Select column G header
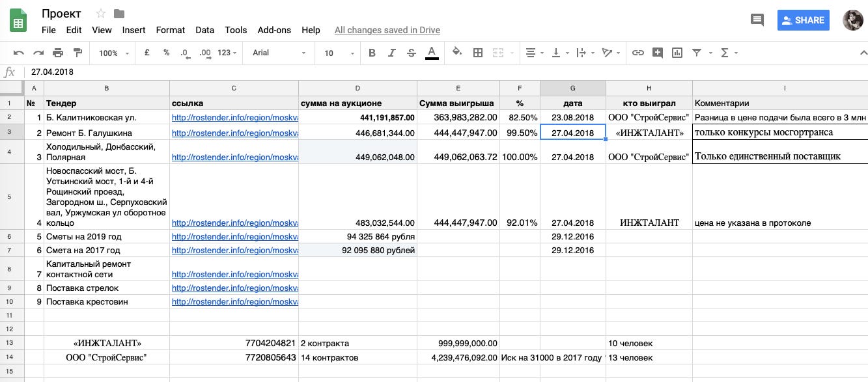 [572, 88]
